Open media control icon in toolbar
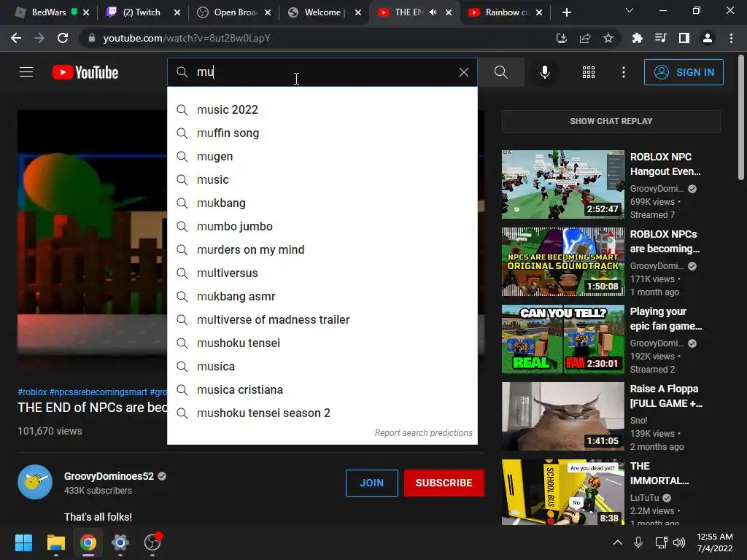 [660, 38]
